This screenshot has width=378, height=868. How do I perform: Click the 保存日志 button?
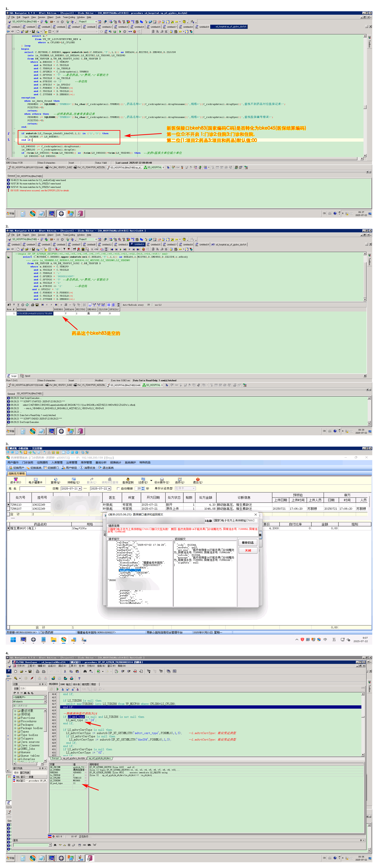(x=248, y=543)
